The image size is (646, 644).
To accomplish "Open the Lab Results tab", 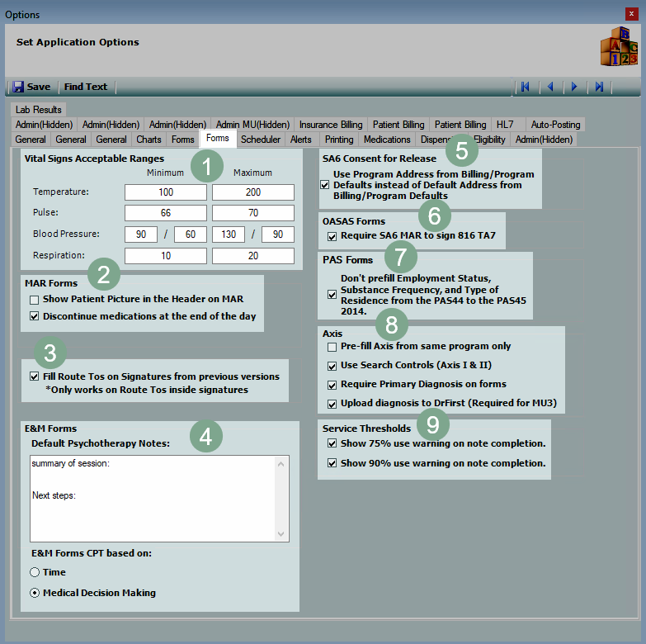I will (x=38, y=110).
